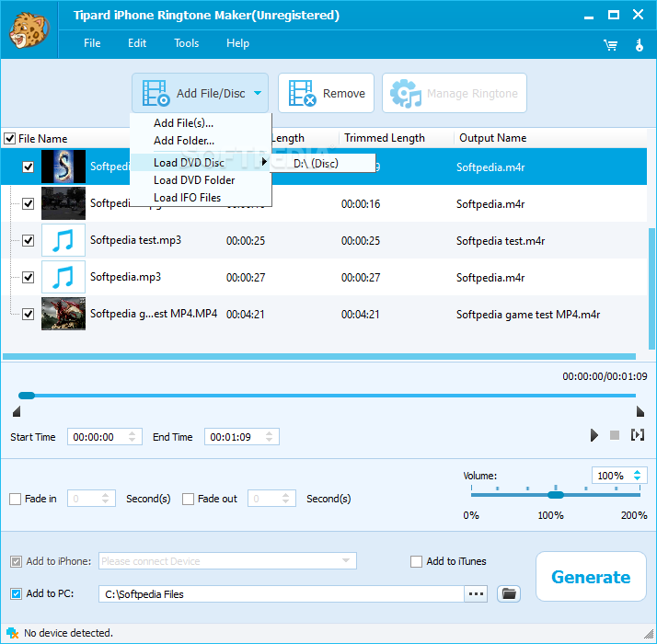Click the Add to PC path field
Viewport: 657px width, 644px height.
[282, 594]
